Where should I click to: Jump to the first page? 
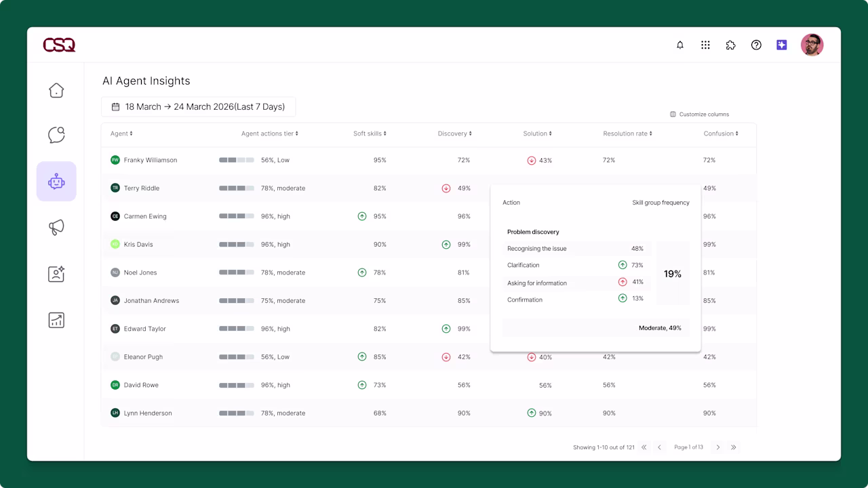[x=644, y=447]
